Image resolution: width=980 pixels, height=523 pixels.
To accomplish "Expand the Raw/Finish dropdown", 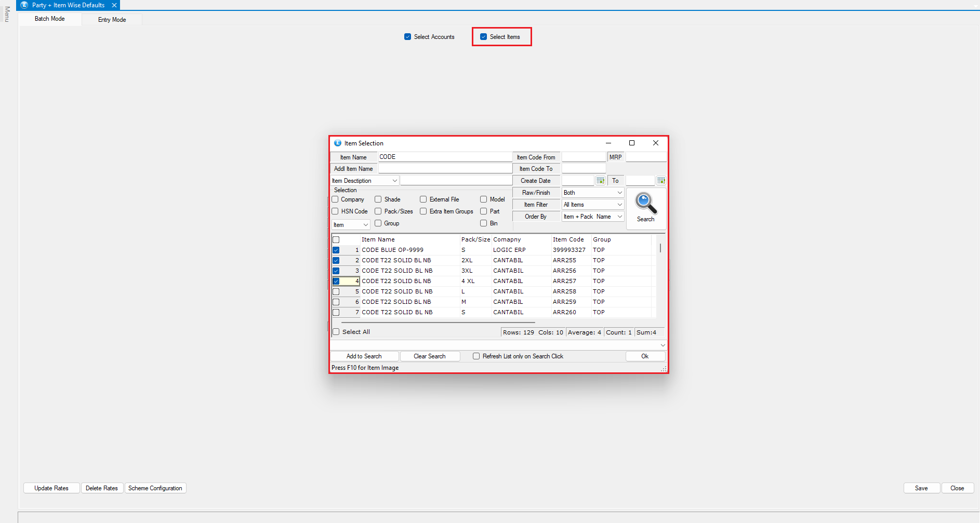I will click(x=619, y=193).
